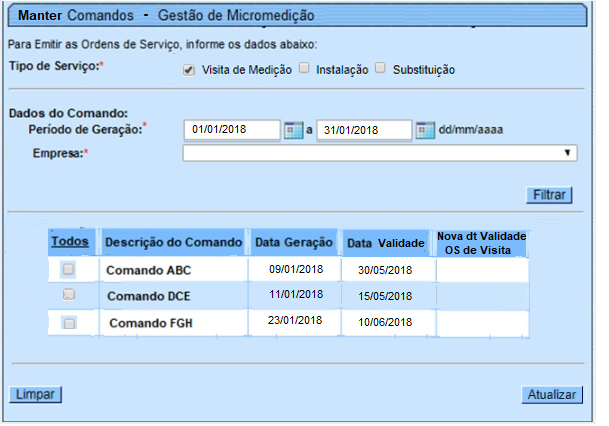The image size is (609, 426).
Task: Click Nova dt Validade cell for Comando DCE
Action: point(482,296)
